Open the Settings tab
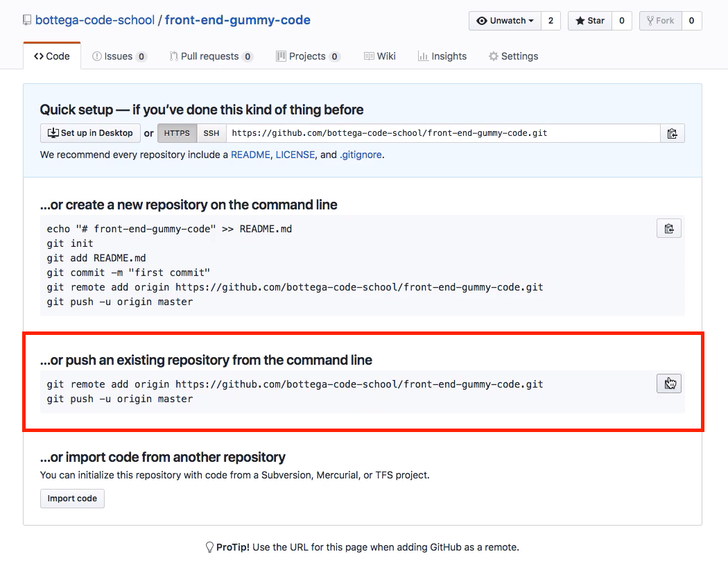 (514, 56)
